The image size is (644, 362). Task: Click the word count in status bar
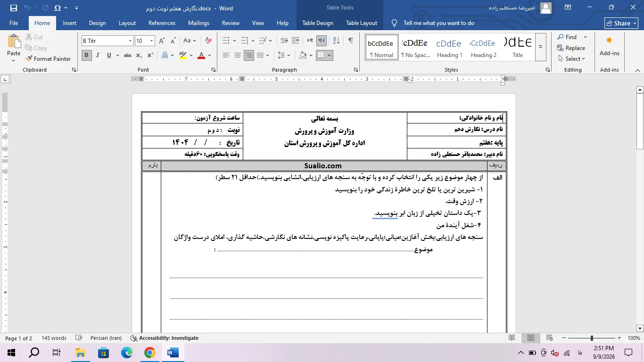[54, 338]
